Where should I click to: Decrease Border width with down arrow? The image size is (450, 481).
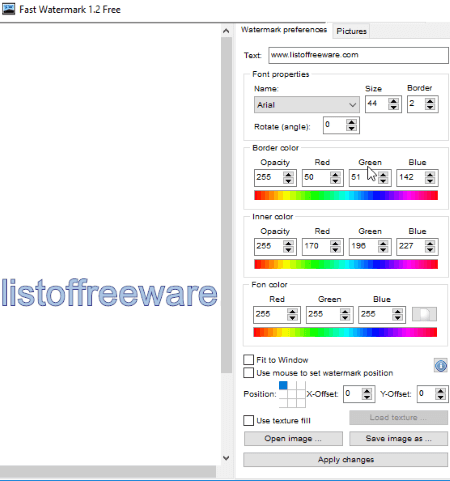(x=430, y=107)
